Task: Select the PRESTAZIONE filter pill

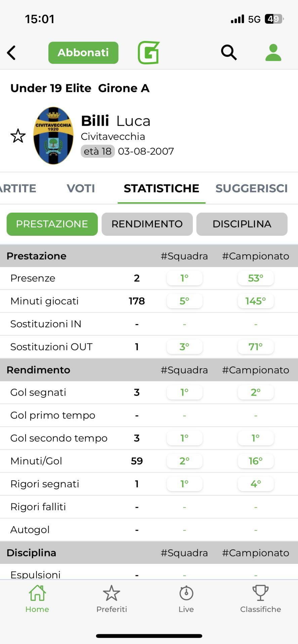Action: point(52,224)
